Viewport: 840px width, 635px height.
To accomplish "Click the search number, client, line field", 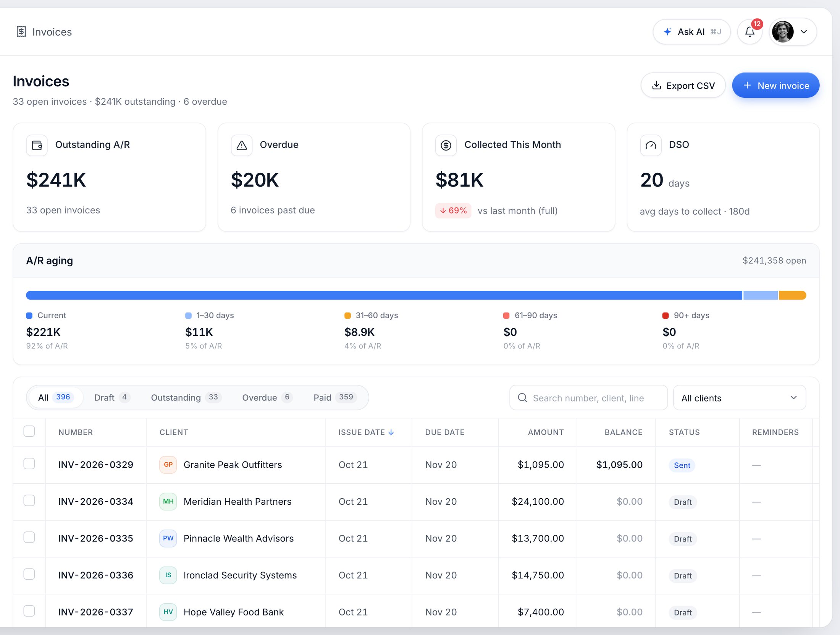I will (x=588, y=398).
